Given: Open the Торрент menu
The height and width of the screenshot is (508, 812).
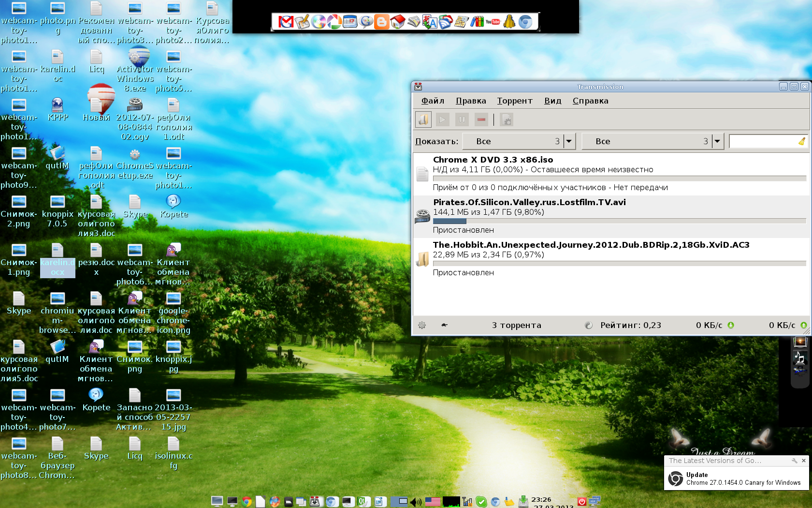Looking at the screenshot, I should (x=514, y=101).
